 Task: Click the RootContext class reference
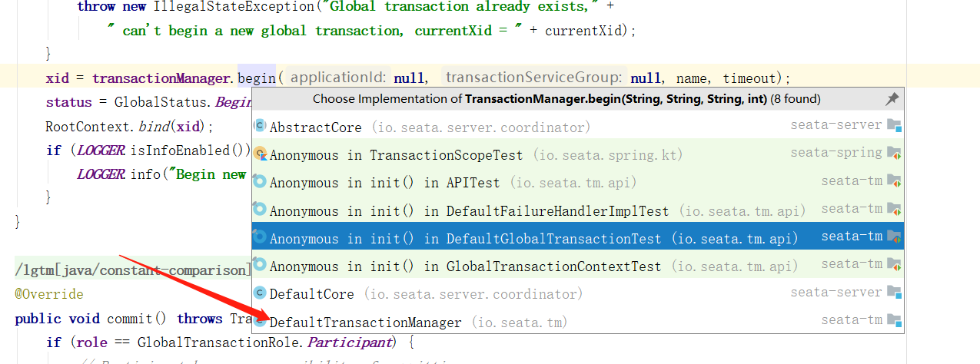(x=88, y=126)
